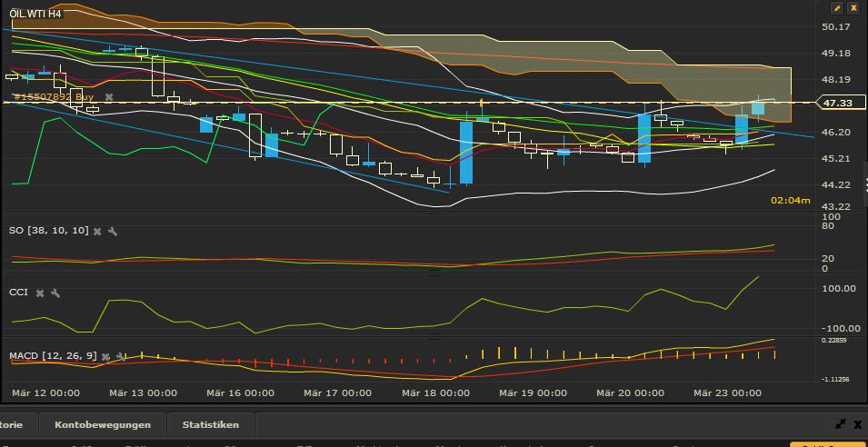Open the Kontobewegungen tab

pos(103,425)
